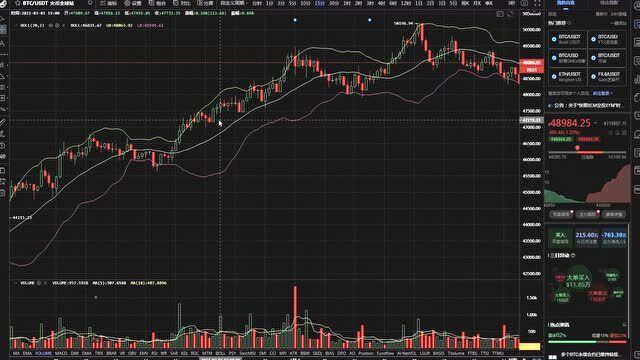Viewport: 640px width, 360px height.
Task: Enable the ATR indicator
Action: coord(293,353)
